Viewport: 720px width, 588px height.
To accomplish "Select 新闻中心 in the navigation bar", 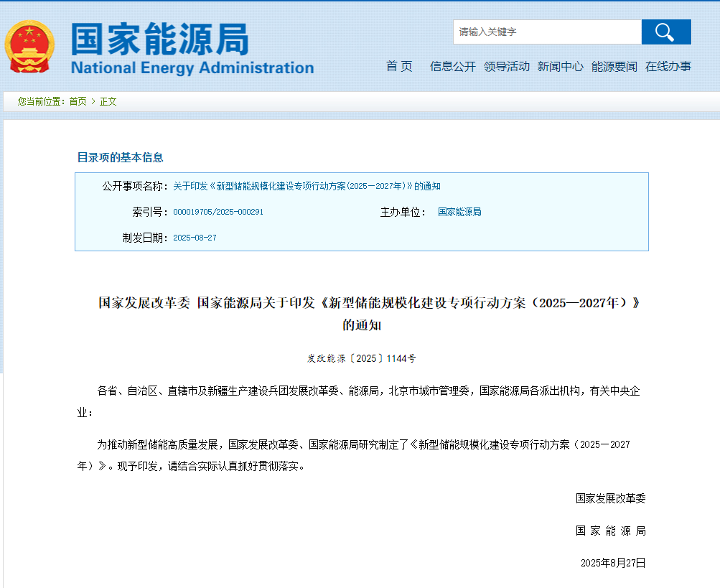I will pos(560,67).
